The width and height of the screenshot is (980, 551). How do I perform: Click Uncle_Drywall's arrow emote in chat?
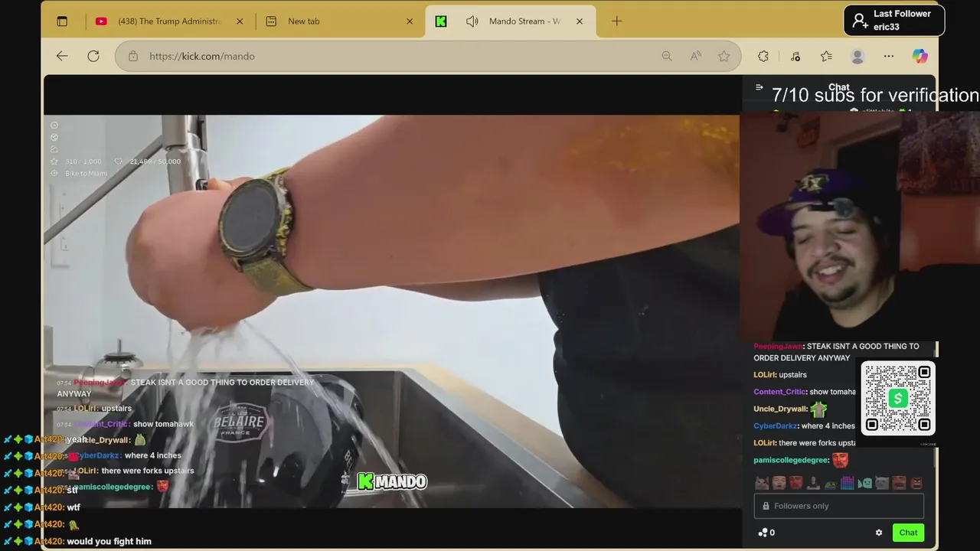[x=818, y=409]
